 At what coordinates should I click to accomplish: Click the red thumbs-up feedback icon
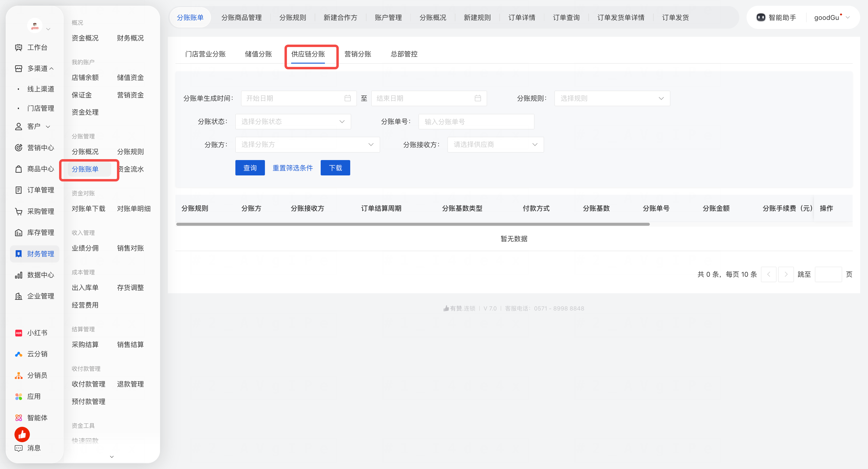[x=22, y=435]
